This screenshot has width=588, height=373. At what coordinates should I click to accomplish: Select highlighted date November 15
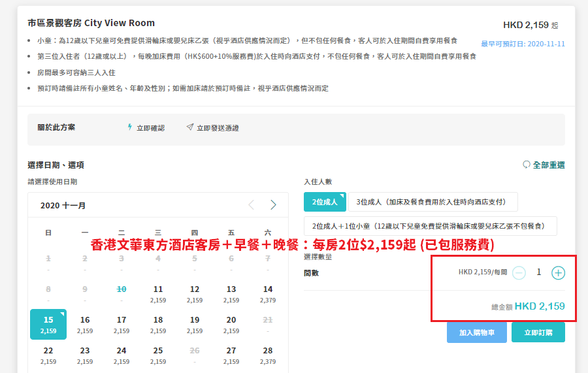pyautogui.click(x=48, y=325)
